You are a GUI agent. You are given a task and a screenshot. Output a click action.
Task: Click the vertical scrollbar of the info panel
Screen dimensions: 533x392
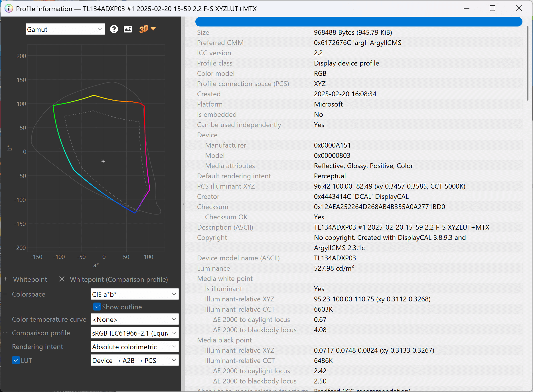528,63
